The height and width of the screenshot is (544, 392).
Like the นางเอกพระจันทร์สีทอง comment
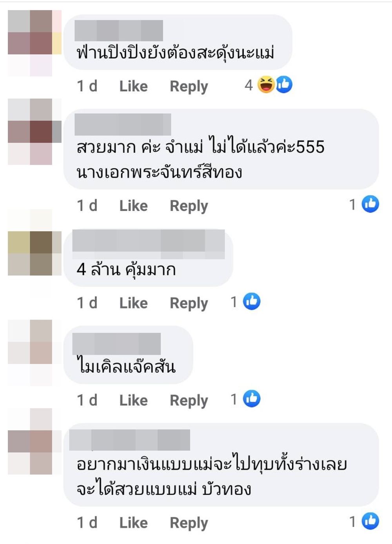pos(133,206)
